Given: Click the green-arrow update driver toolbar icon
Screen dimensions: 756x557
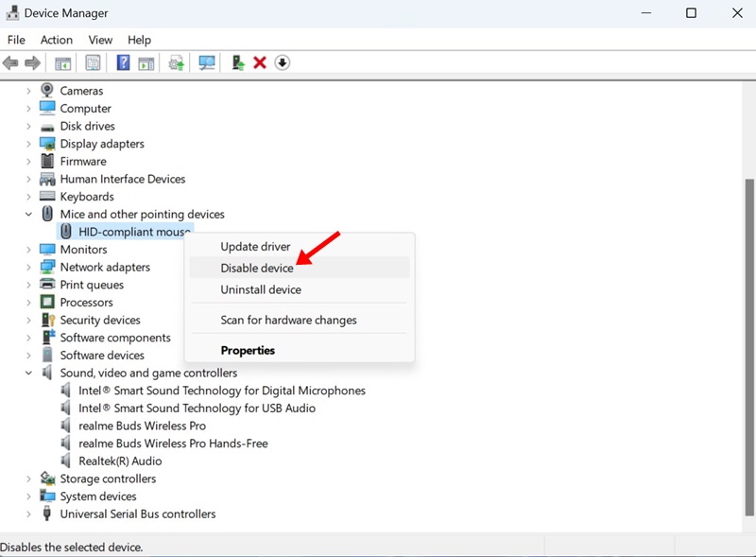Looking at the screenshot, I should [237, 63].
